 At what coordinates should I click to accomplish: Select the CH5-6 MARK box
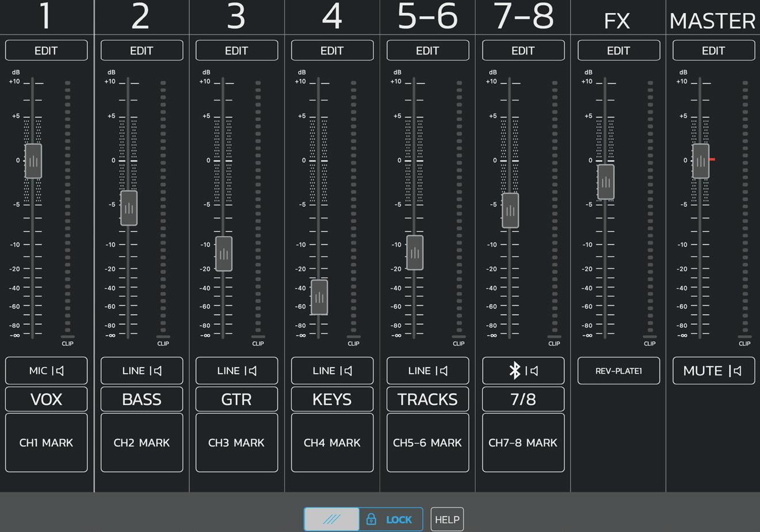click(428, 442)
